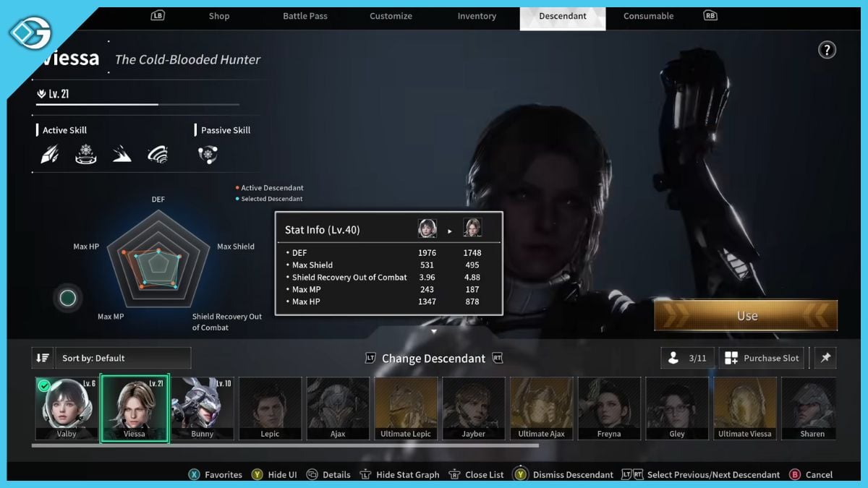
Task: Select the Viessa descendant card
Action: [x=135, y=408]
